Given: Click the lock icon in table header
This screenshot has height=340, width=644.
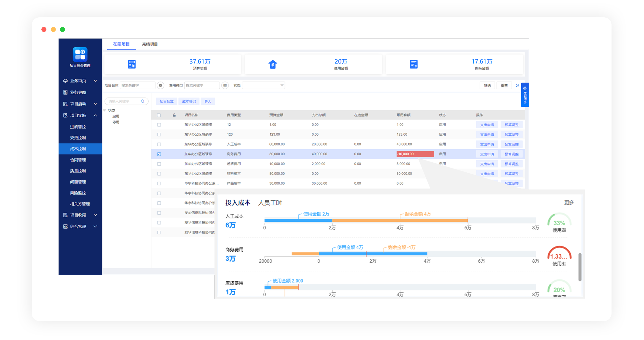Looking at the screenshot, I should pos(174,115).
